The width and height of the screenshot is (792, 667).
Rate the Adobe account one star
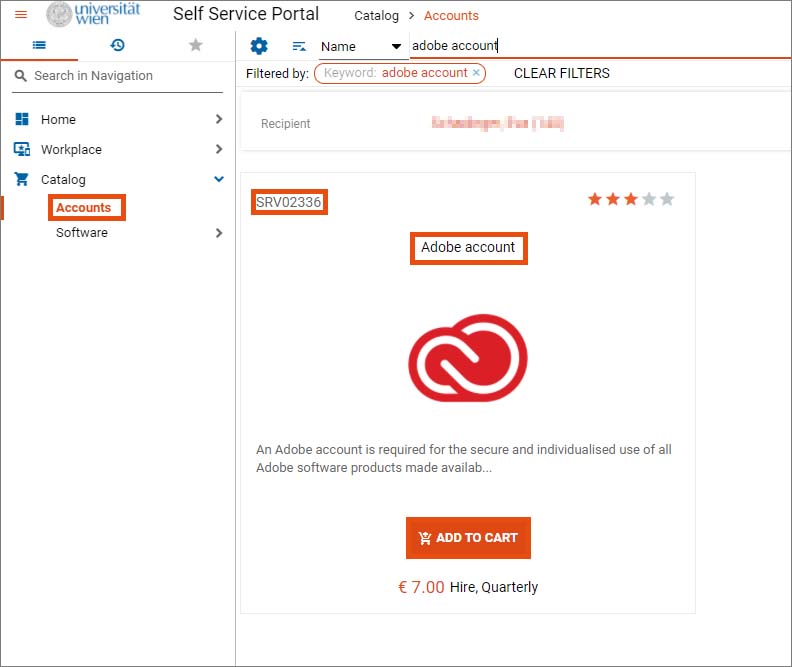(595, 199)
